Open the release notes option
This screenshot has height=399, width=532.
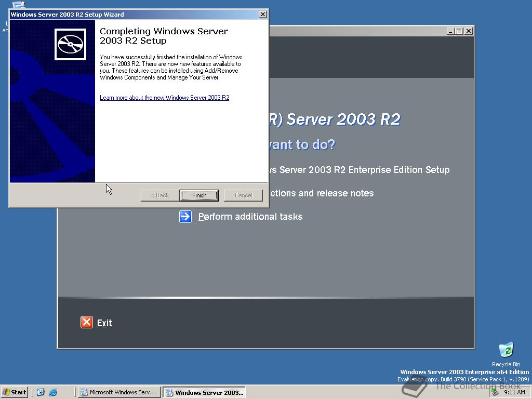click(x=322, y=193)
